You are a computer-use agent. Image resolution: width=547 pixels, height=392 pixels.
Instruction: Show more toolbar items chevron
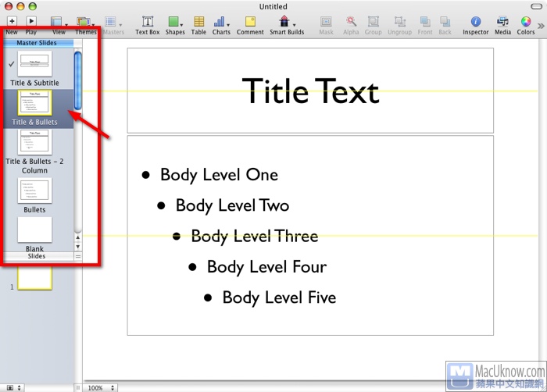(x=541, y=26)
